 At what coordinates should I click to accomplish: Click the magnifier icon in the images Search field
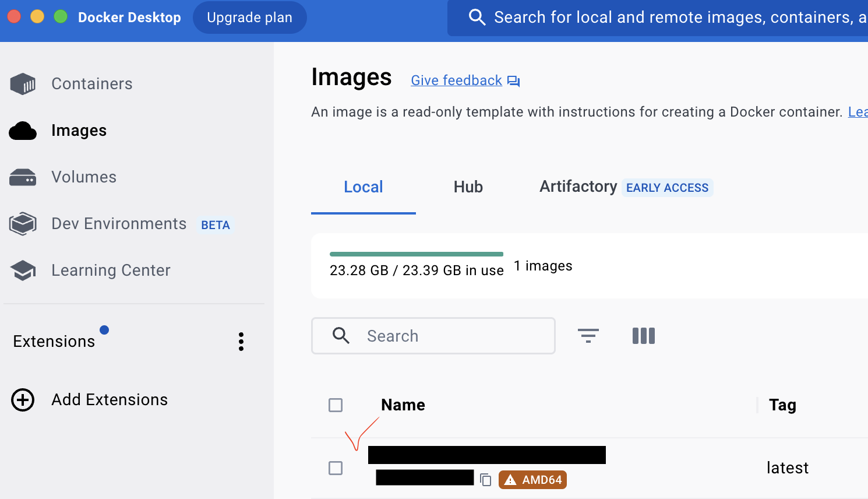341,336
